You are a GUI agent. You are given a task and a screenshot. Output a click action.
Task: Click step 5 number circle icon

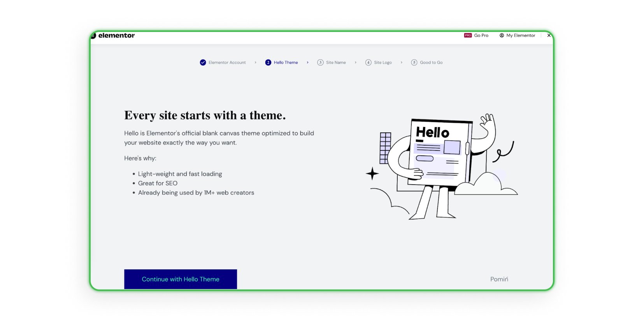click(x=414, y=62)
